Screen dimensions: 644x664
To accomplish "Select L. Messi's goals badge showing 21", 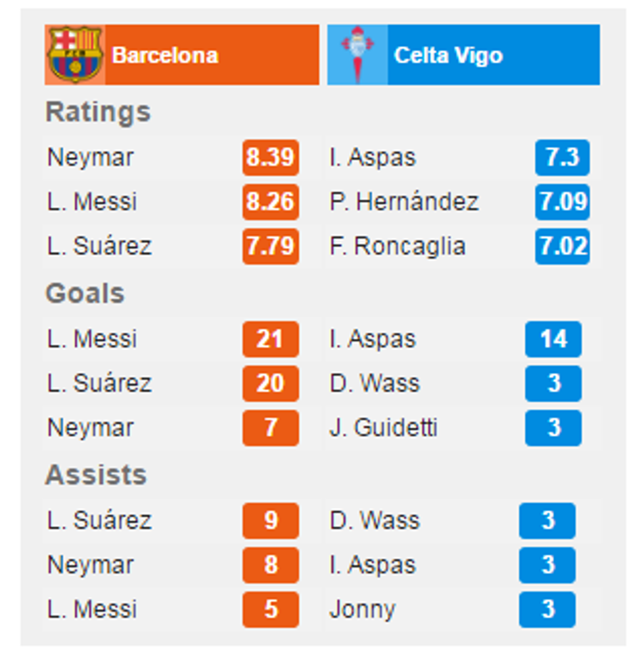I will click(x=270, y=340).
